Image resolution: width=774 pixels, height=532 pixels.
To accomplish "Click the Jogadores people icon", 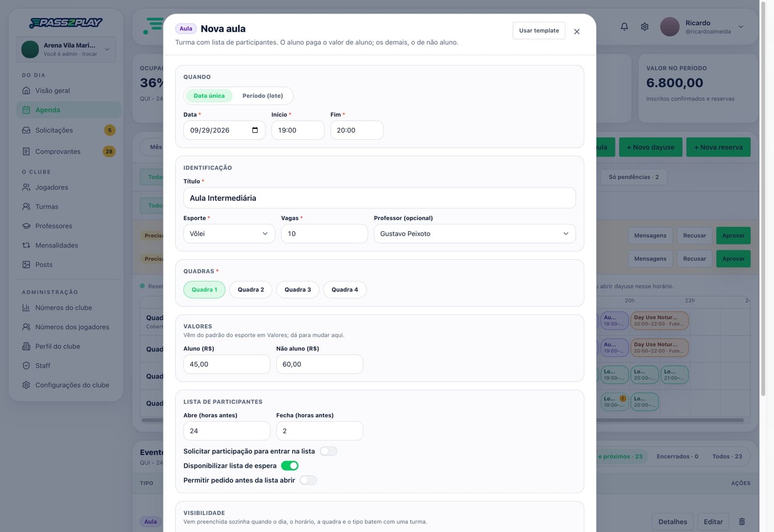I will tap(26, 187).
